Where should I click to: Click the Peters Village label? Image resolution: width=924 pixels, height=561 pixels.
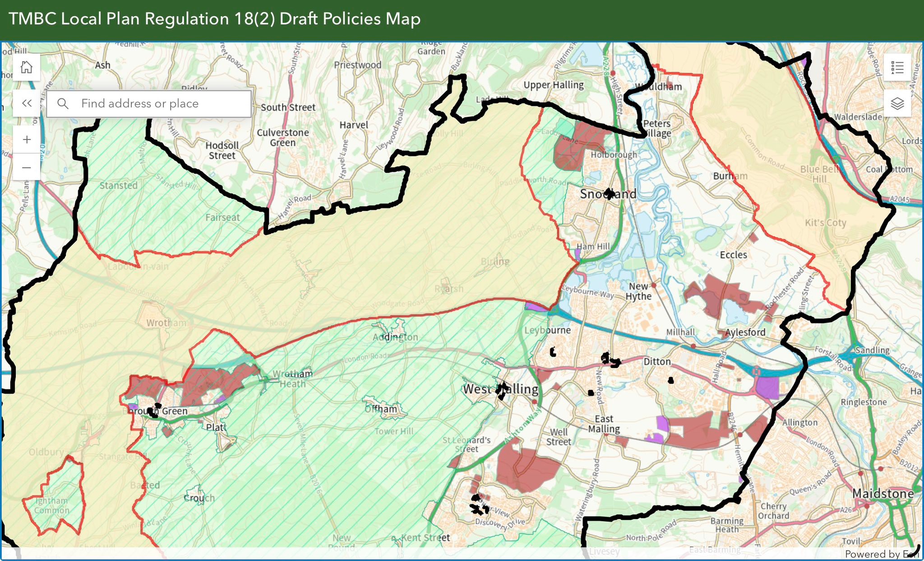point(657,128)
